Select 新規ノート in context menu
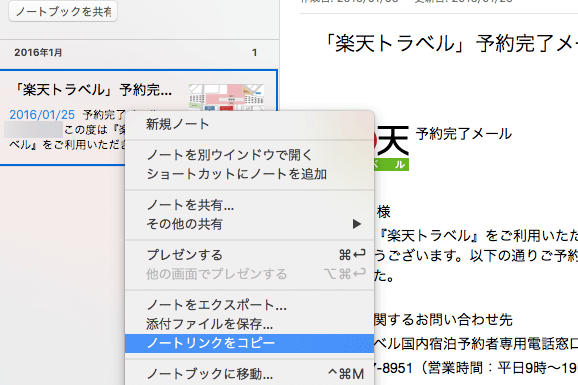Image resolution: width=578 pixels, height=385 pixels. coord(250,124)
